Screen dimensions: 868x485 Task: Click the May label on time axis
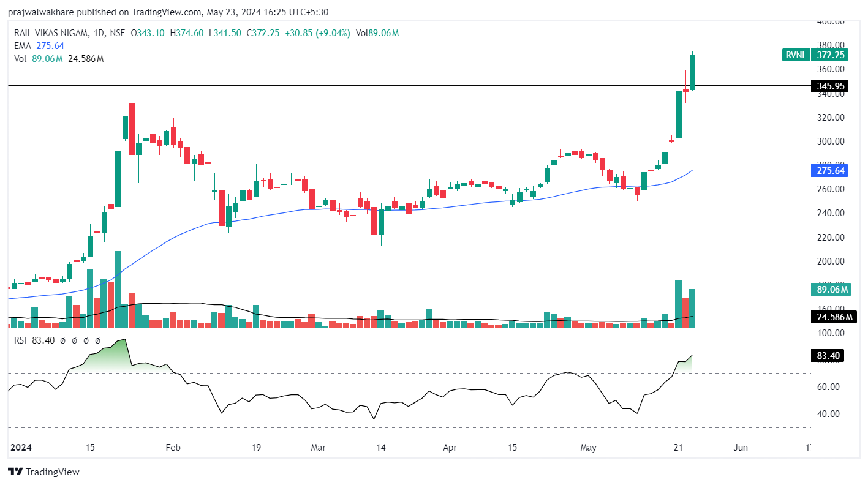588,448
